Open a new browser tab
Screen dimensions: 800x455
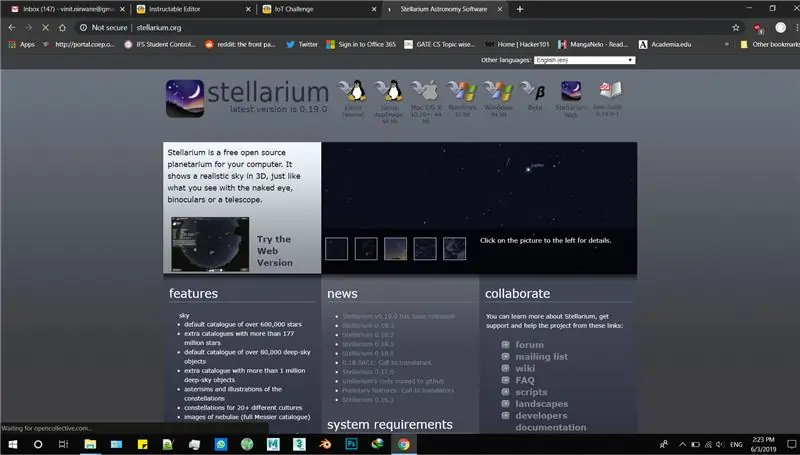(x=519, y=9)
